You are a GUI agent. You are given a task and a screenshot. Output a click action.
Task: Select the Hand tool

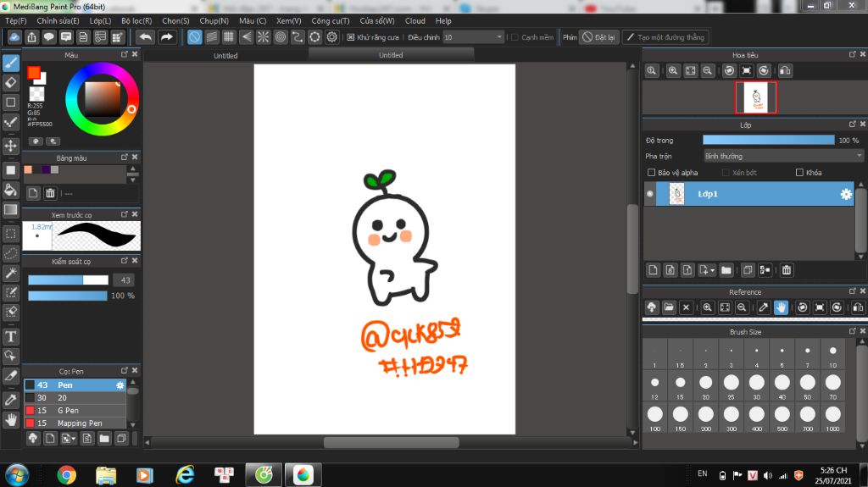coord(10,420)
